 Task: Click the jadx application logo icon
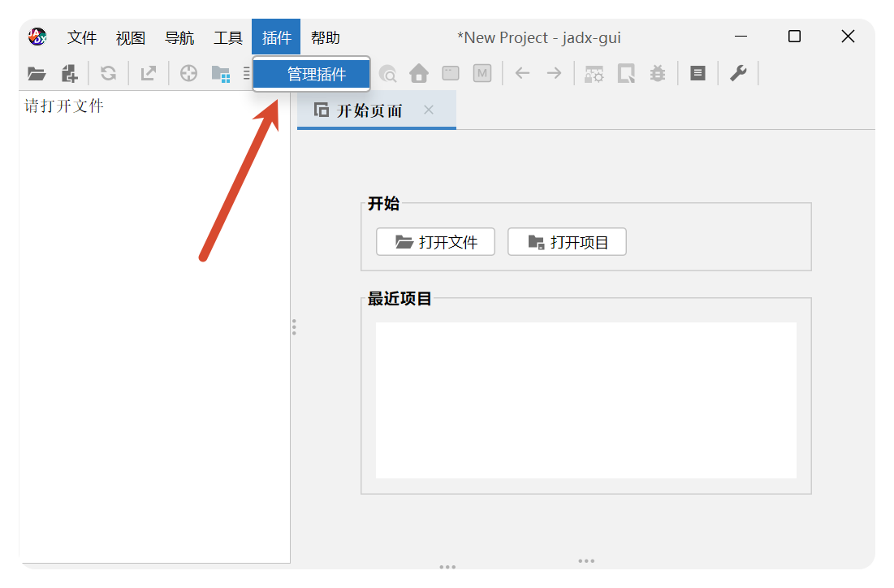[x=37, y=37]
